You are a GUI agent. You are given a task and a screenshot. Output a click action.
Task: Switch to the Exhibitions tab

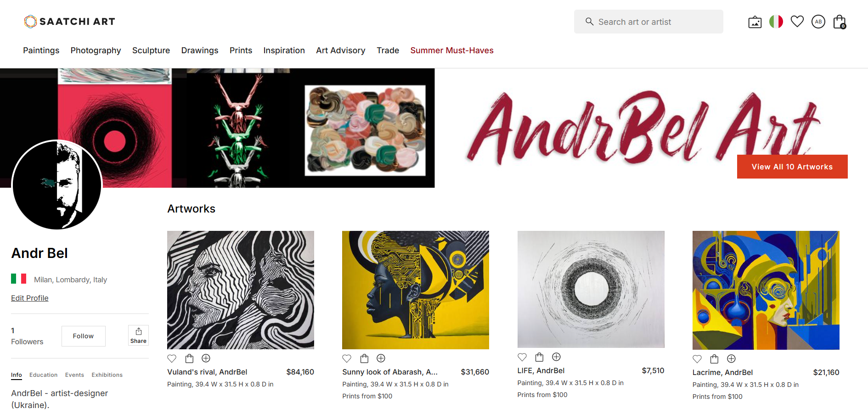point(107,375)
